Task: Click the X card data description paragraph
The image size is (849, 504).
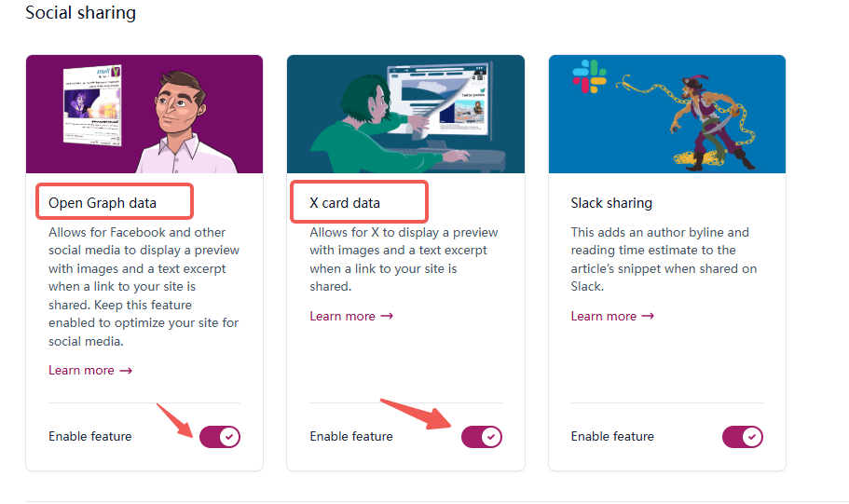Action: coord(404,259)
